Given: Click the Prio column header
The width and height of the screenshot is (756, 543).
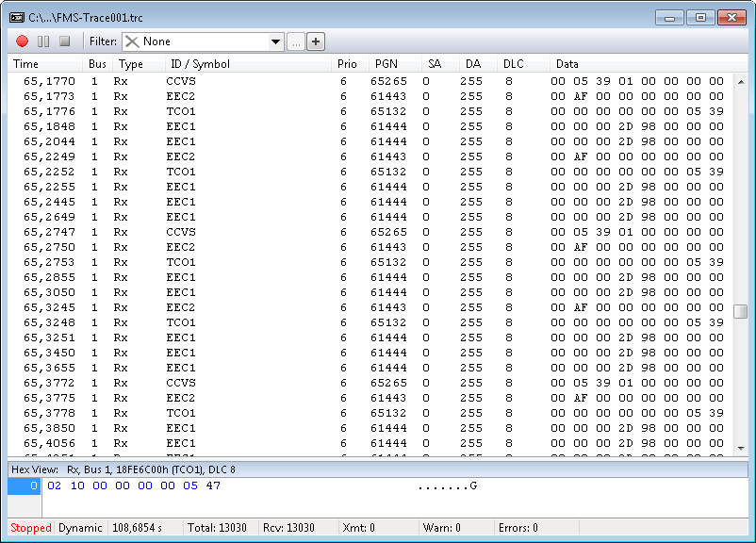Looking at the screenshot, I should [350, 64].
